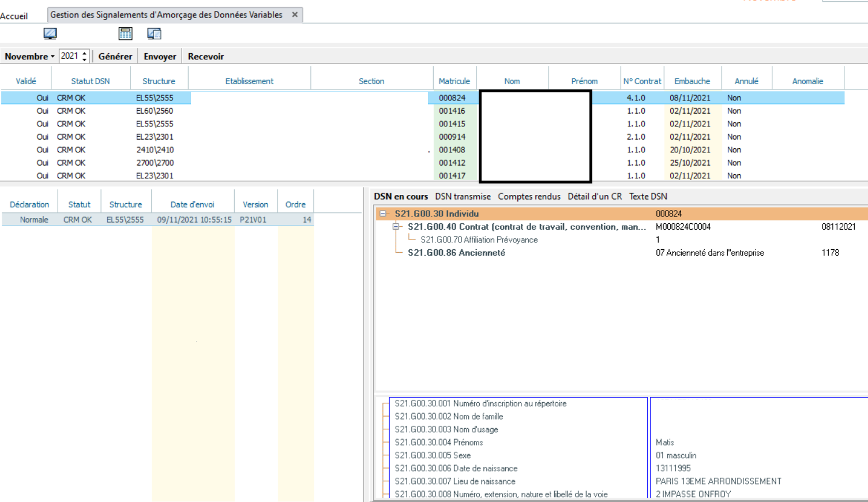Select S21.G00.30.002 Nom de famille

[449, 416]
